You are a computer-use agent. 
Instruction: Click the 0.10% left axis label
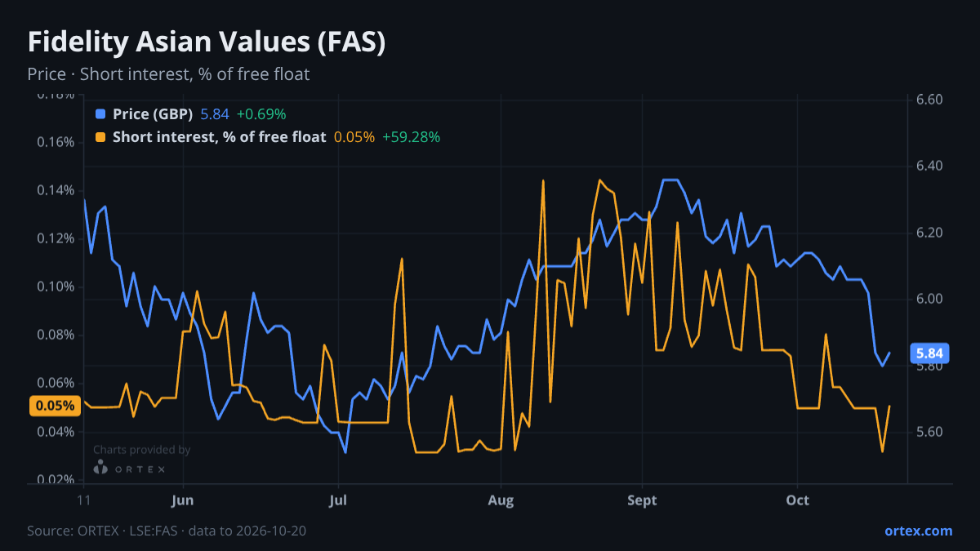[x=56, y=287]
